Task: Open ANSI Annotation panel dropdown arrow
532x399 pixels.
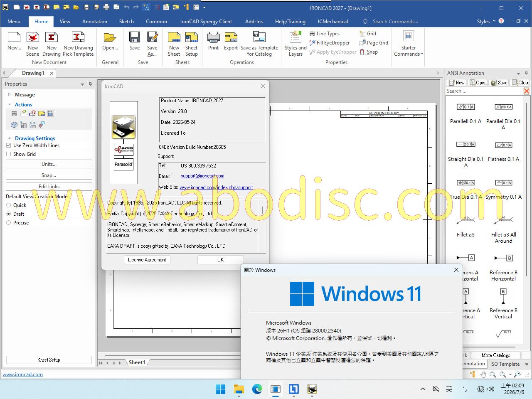Action: pyautogui.click(x=518, y=74)
